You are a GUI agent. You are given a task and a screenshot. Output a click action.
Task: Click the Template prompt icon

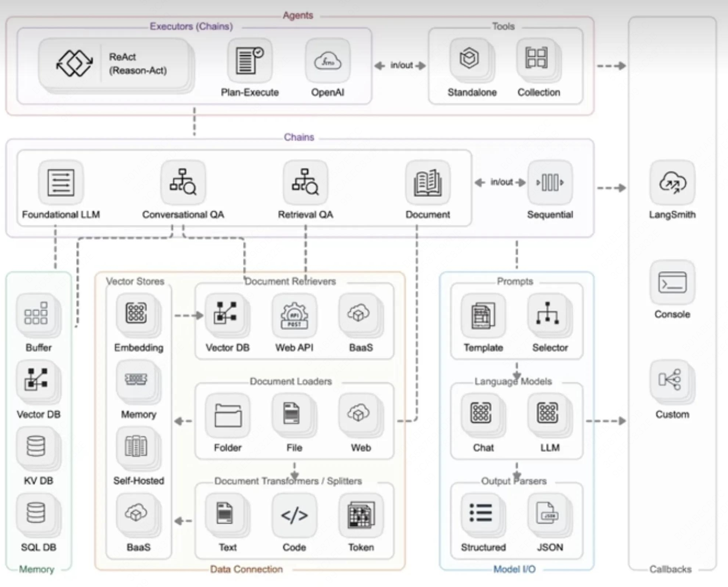[483, 316]
